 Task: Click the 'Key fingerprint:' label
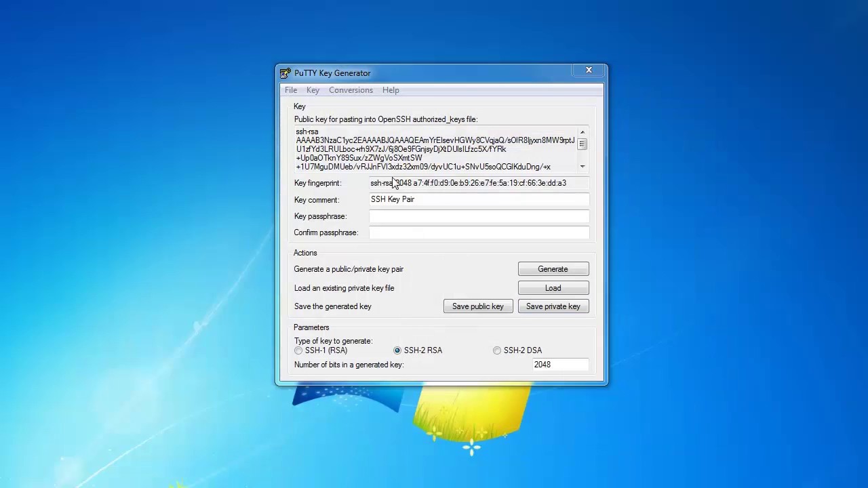[x=317, y=183]
